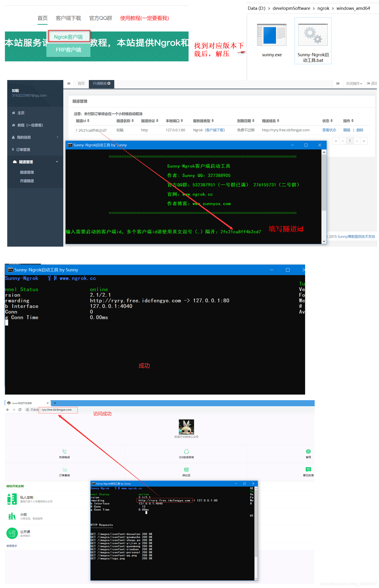Sort by the 隧道协议 column
379x588 pixels.
pos(150,121)
